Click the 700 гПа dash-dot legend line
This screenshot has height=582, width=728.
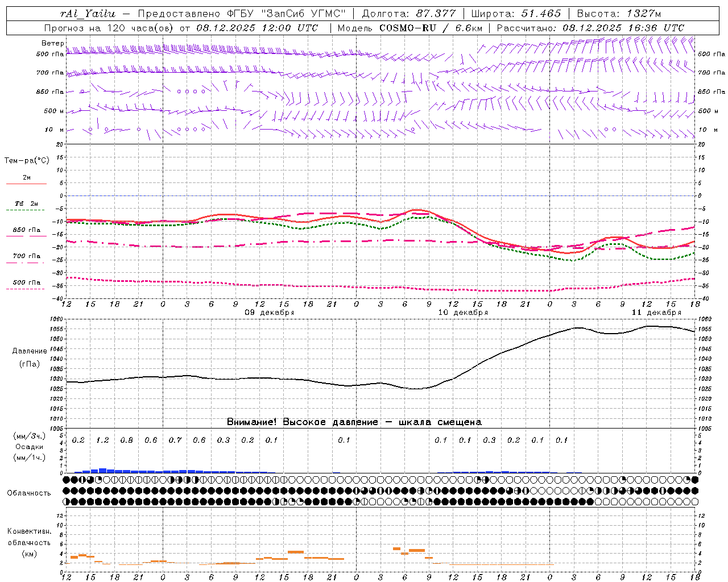coord(26,263)
